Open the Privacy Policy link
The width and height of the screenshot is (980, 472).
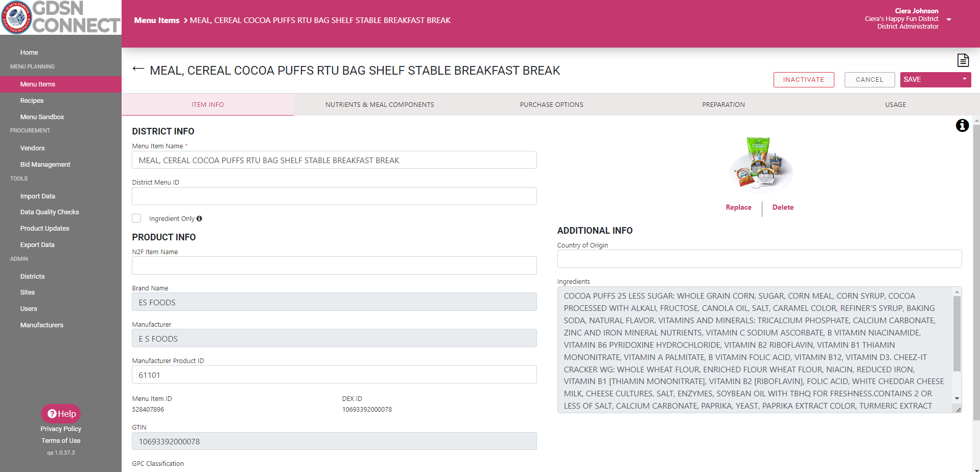tap(61, 429)
